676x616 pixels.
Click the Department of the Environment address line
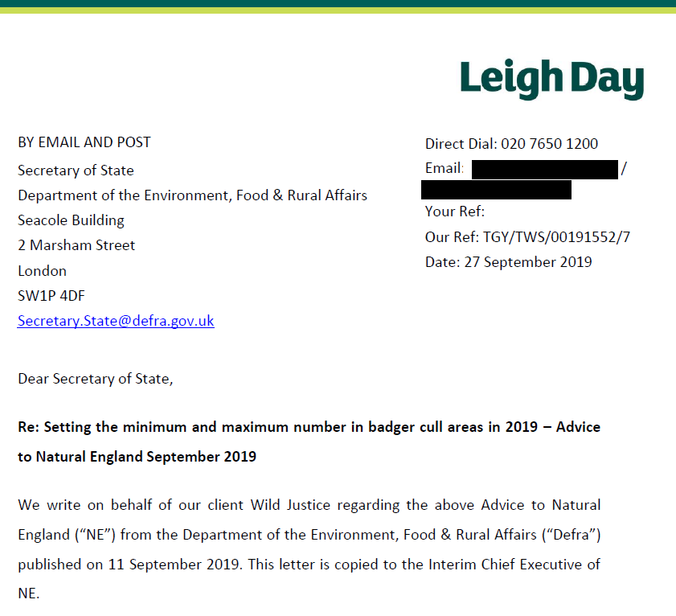[192, 195]
